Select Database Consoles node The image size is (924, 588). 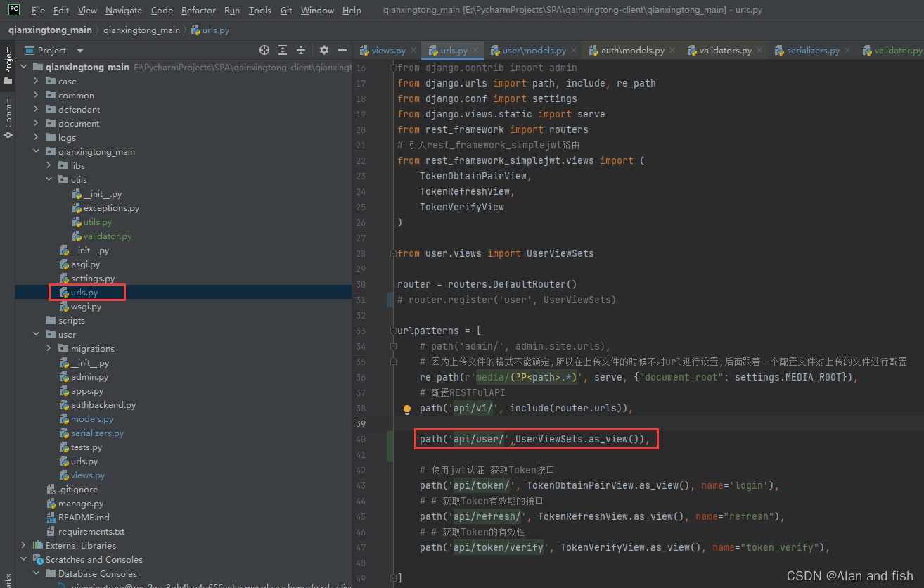[x=98, y=574]
